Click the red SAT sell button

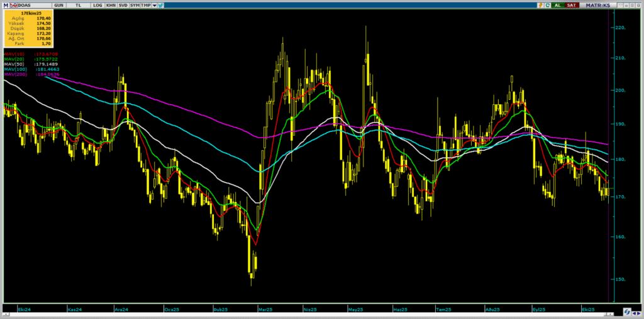(571, 5)
